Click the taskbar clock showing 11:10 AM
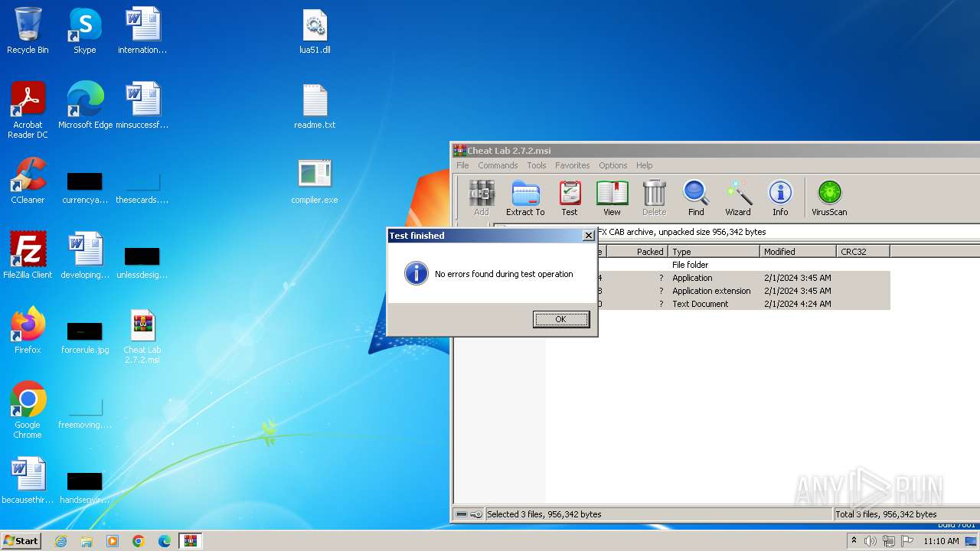Viewport: 980px width, 551px height. click(x=941, y=541)
